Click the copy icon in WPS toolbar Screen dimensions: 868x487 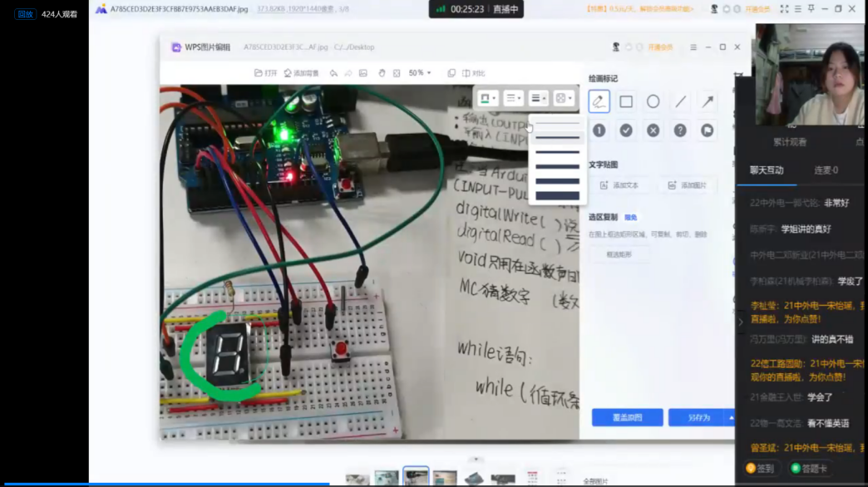point(451,73)
